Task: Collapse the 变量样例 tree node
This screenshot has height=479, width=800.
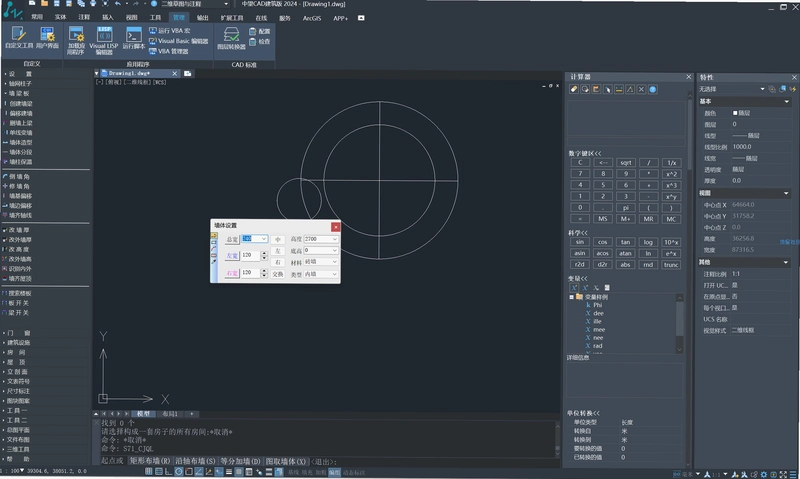Action: tap(571, 297)
